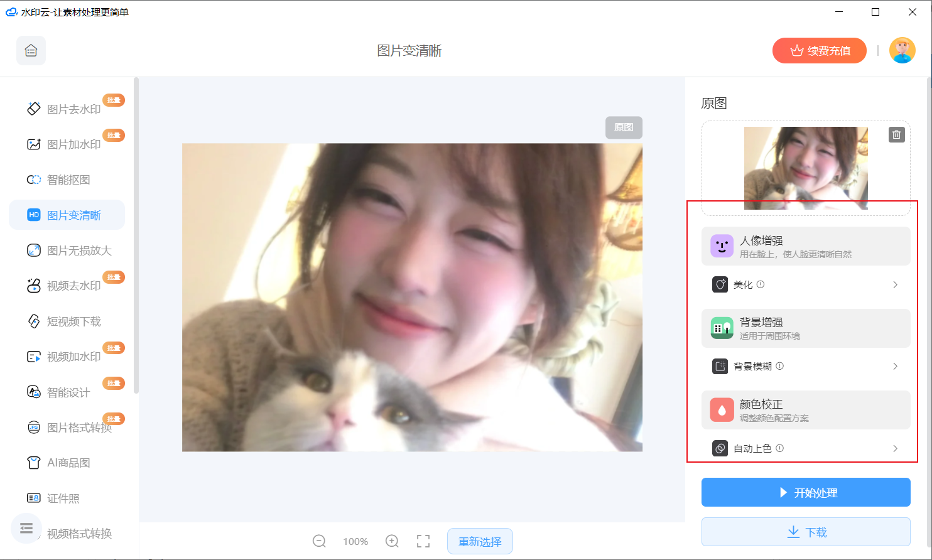Select the 颜色校正 option

[x=806, y=410]
